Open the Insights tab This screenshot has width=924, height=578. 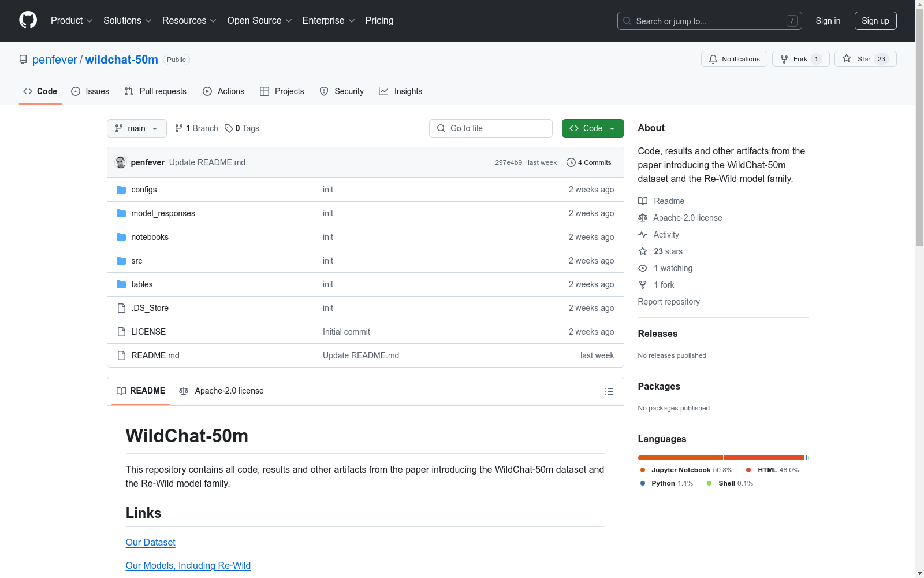(401, 91)
